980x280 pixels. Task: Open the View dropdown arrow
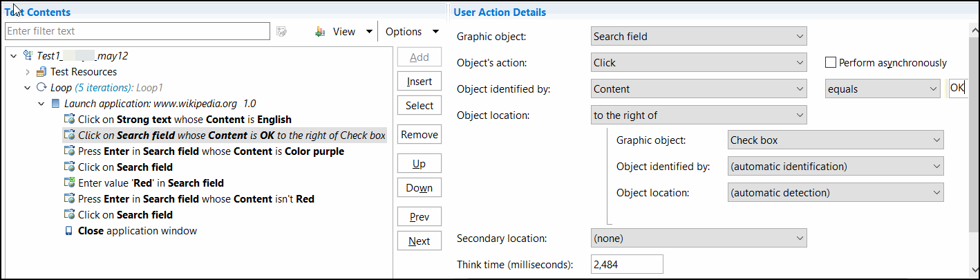[369, 32]
